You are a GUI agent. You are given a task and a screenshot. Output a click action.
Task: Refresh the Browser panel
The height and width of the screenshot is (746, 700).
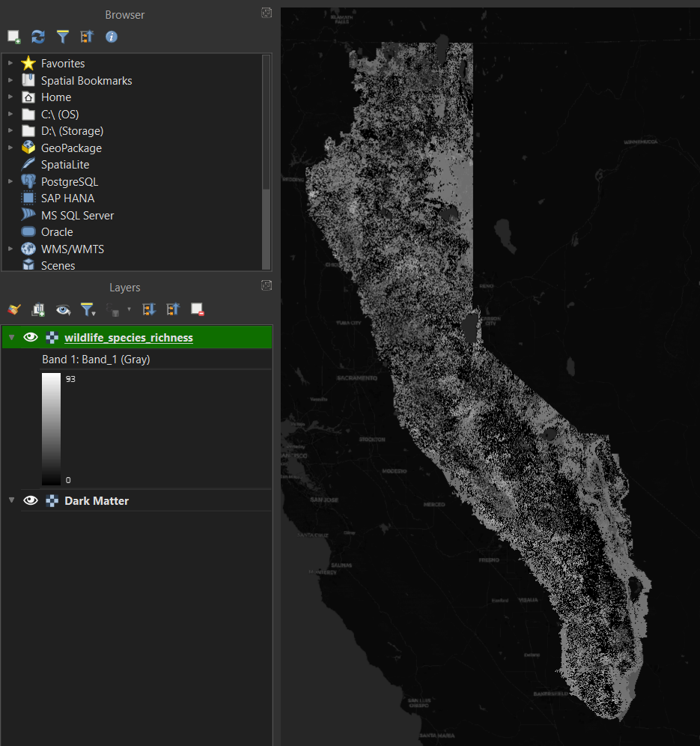coord(37,36)
